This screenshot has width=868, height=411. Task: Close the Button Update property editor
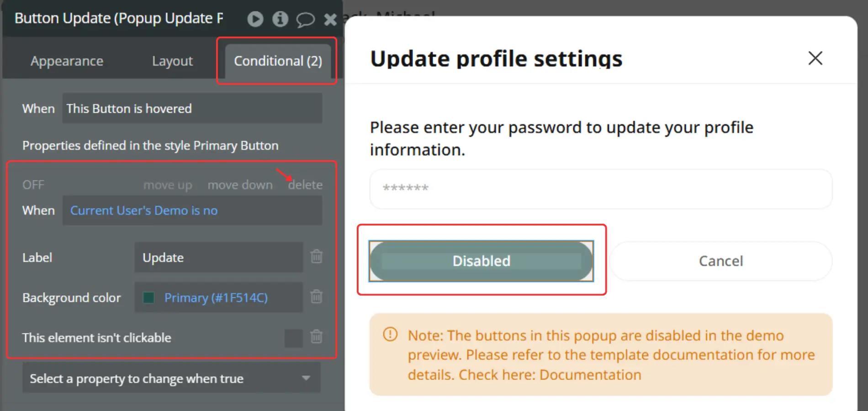click(330, 20)
